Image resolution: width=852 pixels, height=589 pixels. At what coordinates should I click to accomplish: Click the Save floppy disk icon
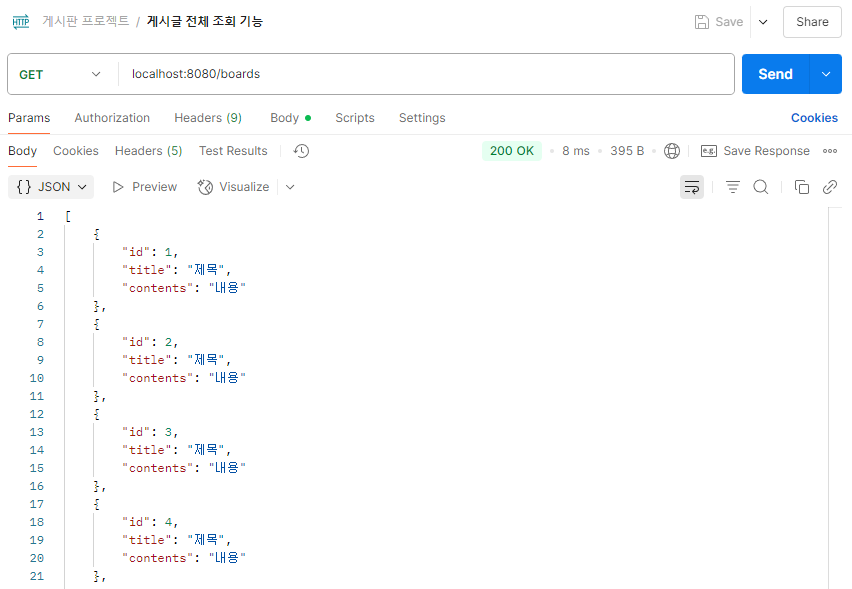point(701,22)
